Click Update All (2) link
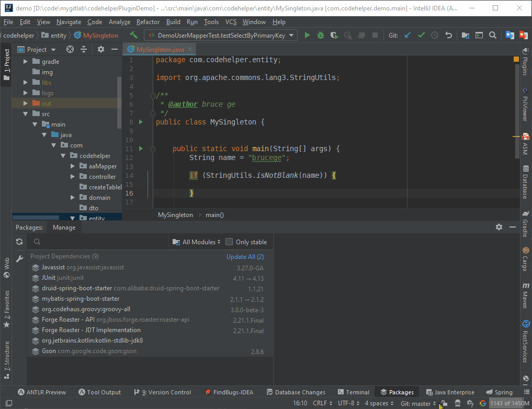Screen dimensions: 532x409 coord(245,257)
